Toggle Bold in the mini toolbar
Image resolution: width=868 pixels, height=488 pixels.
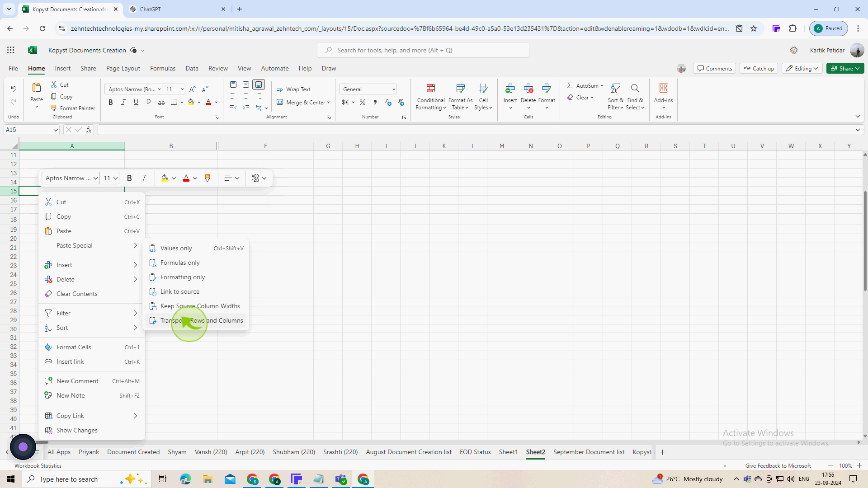click(129, 178)
